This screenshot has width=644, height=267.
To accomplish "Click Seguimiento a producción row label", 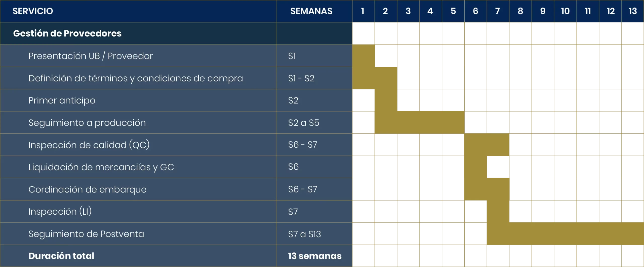I will tap(87, 123).
